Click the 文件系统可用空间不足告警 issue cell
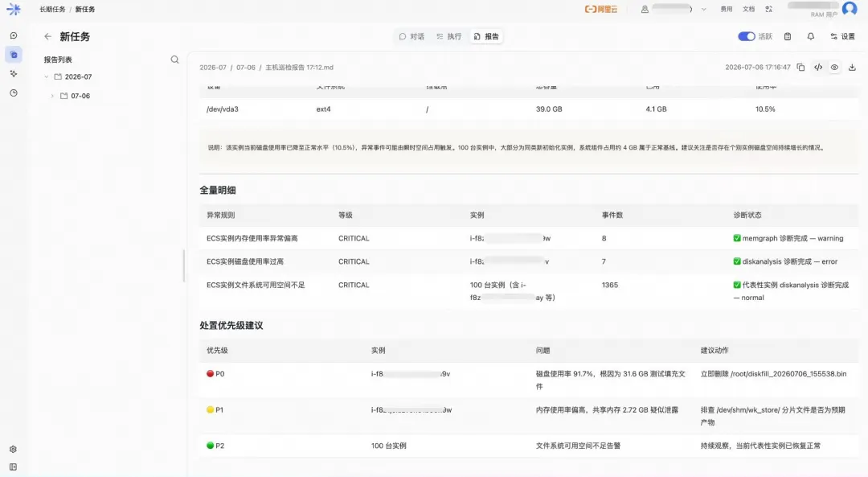This screenshot has height=477, width=868. pos(578,446)
